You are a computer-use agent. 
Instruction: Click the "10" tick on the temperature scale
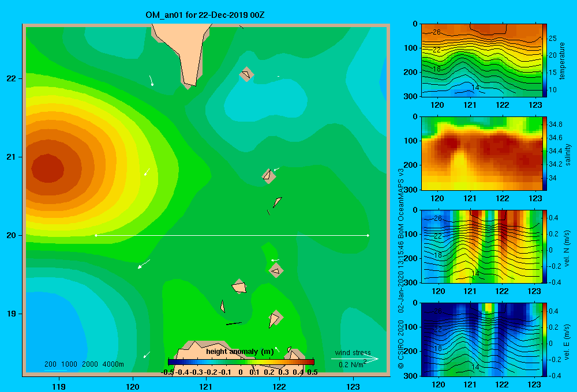553,90
